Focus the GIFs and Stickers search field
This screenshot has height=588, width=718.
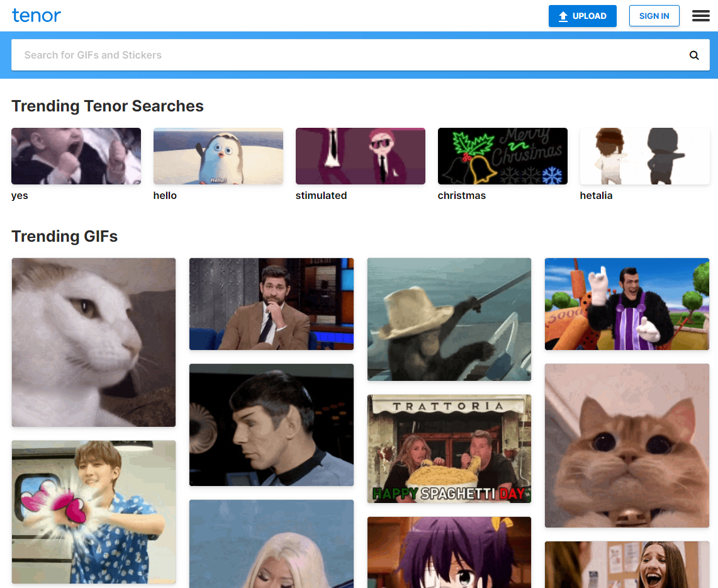pos(361,55)
